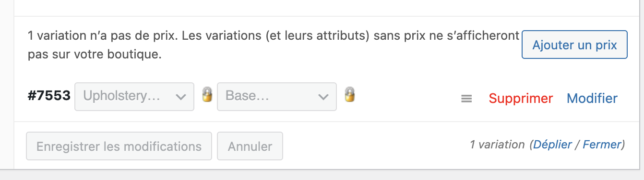
Task: Click the Upholstery dropdown chevron arrow
Action: coord(180,97)
